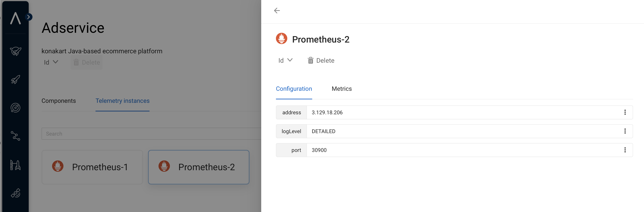Open the rocket sidebar icon
The width and height of the screenshot is (644, 212).
pyautogui.click(x=15, y=80)
